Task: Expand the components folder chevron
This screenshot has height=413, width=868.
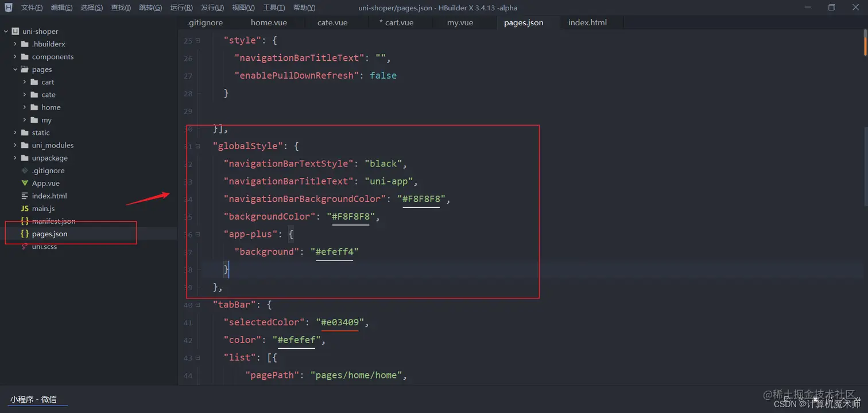Action: [x=15, y=57]
